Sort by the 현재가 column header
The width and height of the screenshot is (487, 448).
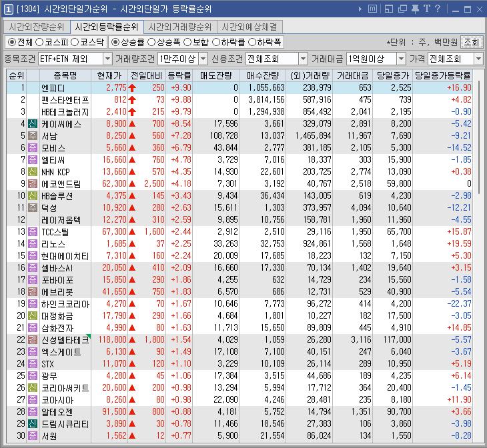(109, 75)
